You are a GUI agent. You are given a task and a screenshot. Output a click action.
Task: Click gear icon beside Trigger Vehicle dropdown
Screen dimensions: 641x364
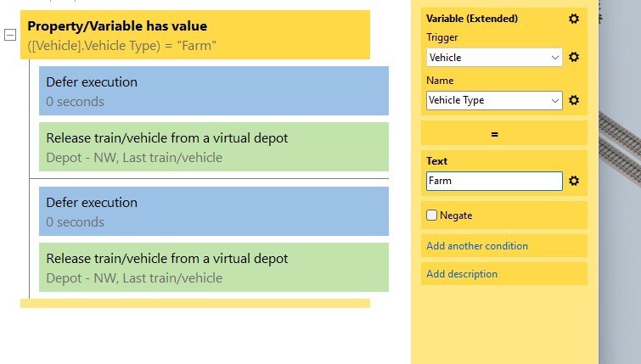[x=574, y=57]
